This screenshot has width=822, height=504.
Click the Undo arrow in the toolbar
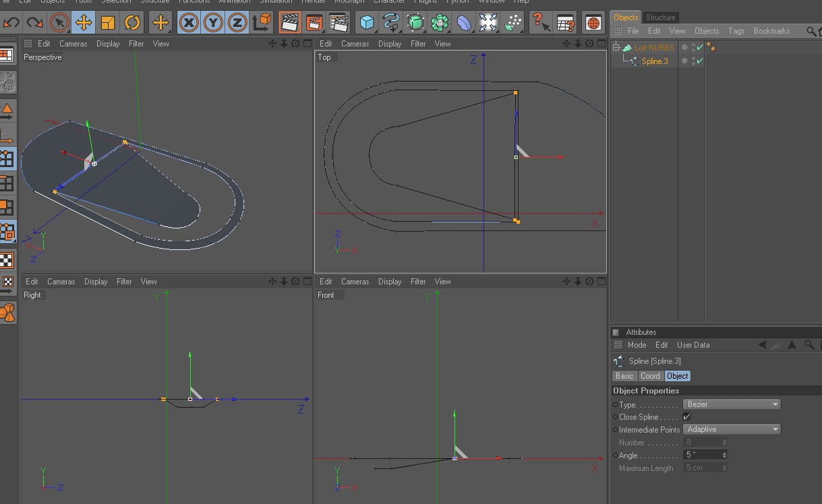[x=11, y=23]
